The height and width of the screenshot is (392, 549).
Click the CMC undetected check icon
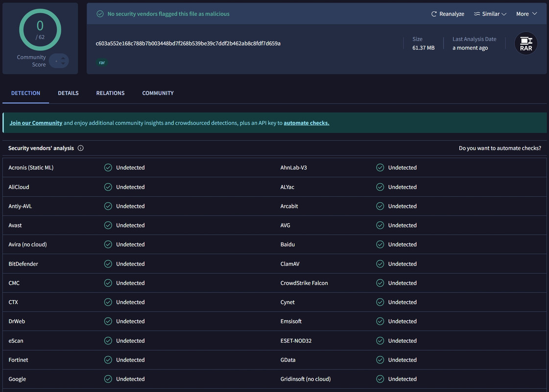click(x=108, y=283)
